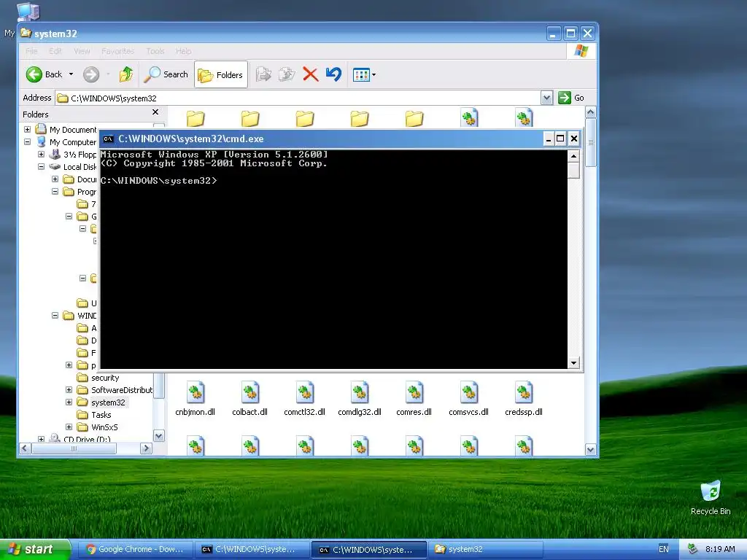Select My Computer desktop icon
The height and width of the screenshot is (560, 747).
(28, 12)
